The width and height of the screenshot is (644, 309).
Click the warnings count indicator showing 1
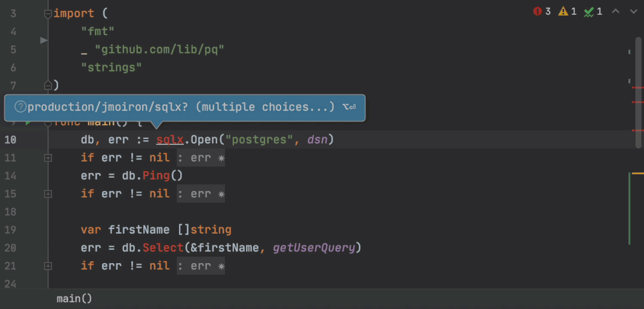pos(567,11)
